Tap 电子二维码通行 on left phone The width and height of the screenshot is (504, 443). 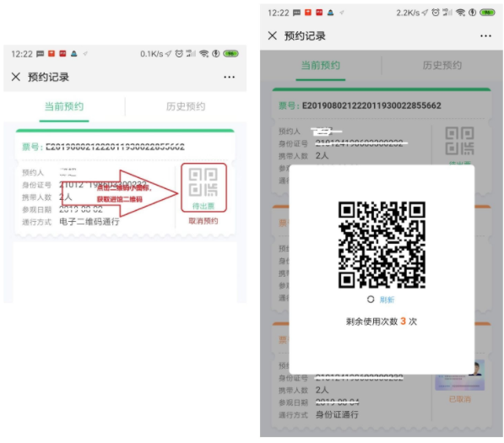pos(89,222)
